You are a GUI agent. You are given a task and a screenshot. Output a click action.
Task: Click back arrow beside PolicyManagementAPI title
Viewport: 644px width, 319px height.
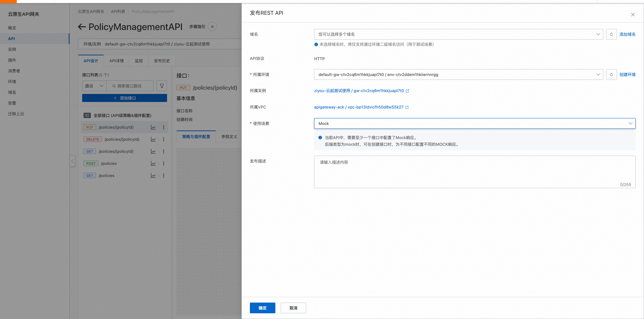[x=82, y=26]
